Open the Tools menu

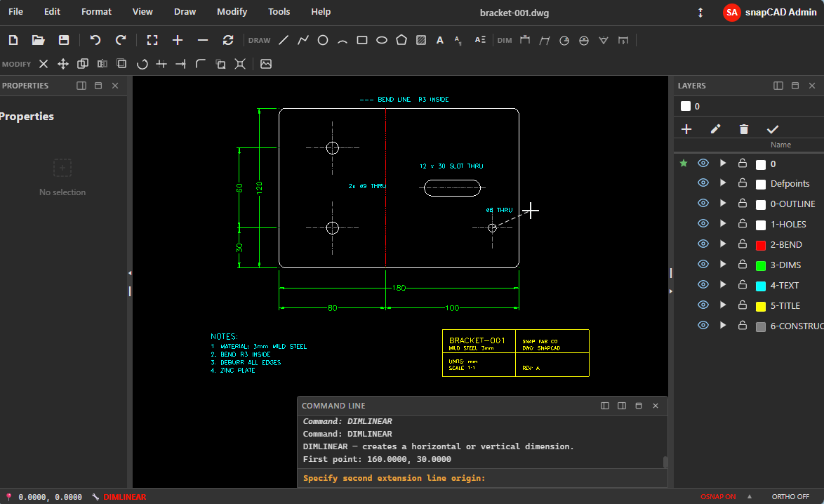279,11
